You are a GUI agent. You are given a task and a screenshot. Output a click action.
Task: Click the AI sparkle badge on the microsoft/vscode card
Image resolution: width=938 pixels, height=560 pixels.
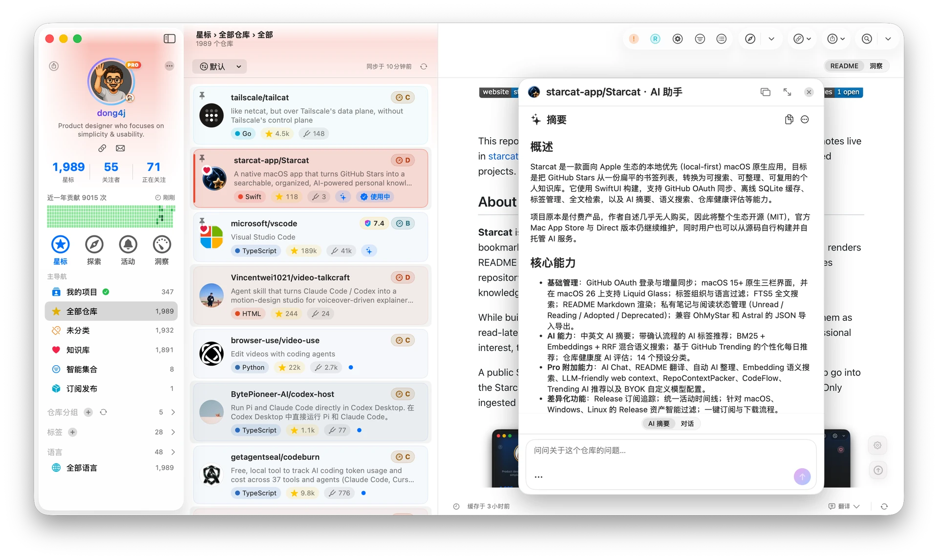pyautogui.click(x=369, y=251)
